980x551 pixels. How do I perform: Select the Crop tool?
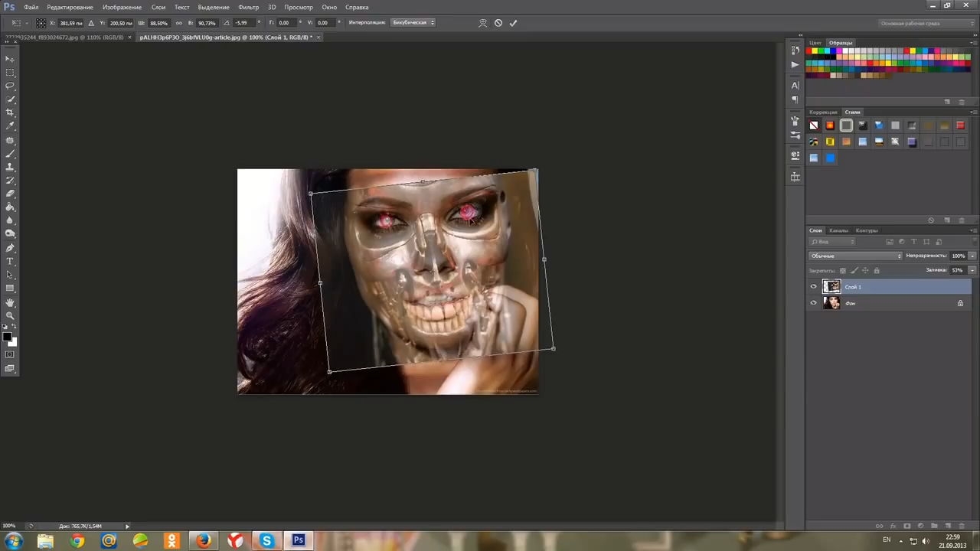click(x=10, y=112)
